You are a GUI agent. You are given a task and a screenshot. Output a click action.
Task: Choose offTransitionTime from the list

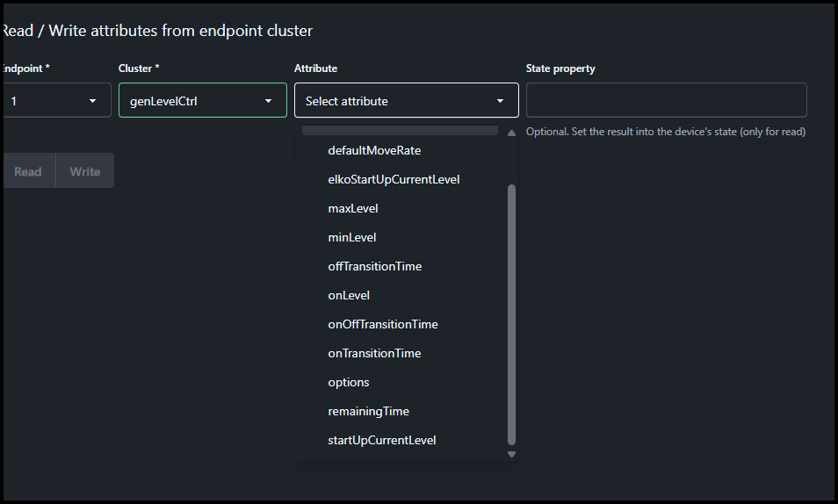point(375,266)
